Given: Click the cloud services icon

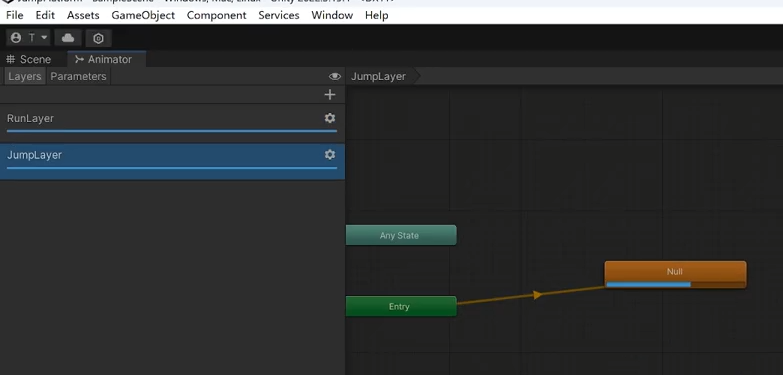Looking at the screenshot, I should click(x=68, y=38).
